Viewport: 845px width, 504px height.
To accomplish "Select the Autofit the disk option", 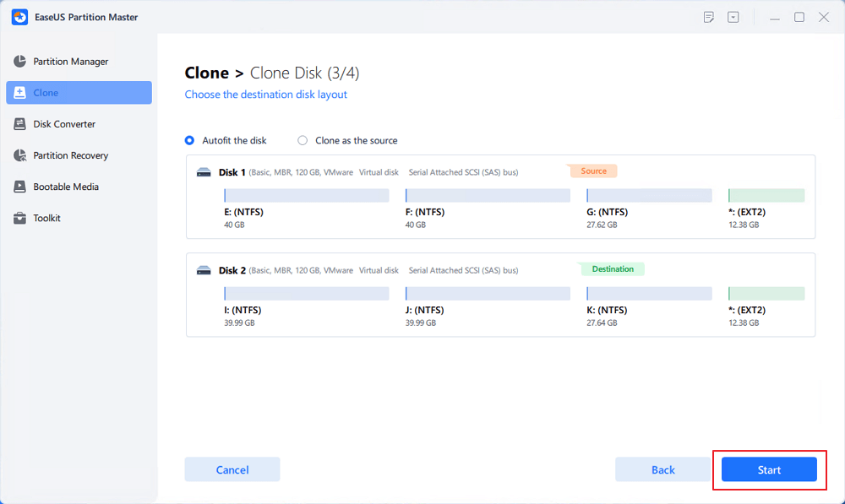I will tap(189, 140).
